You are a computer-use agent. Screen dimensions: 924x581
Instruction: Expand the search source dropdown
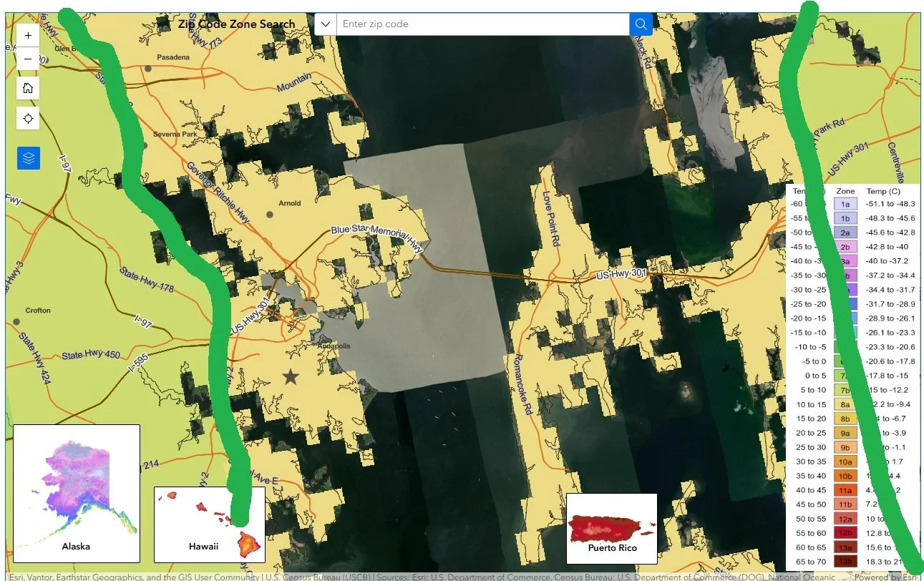pos(326,24)
